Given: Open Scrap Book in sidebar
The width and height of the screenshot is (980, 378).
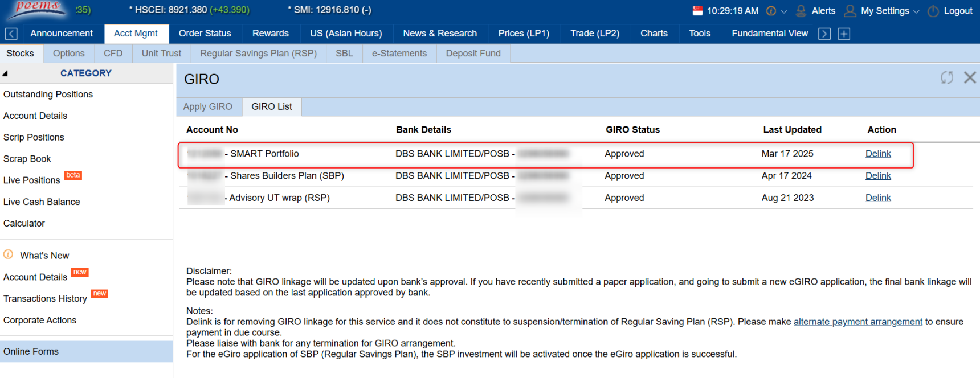Looking at the screenshot, I should click(27, 159).
